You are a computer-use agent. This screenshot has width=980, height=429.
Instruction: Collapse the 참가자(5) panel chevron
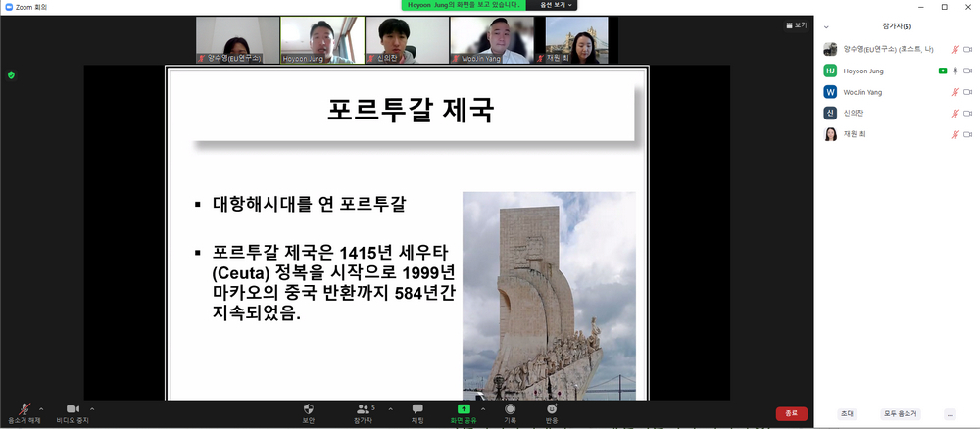point(826,27)
